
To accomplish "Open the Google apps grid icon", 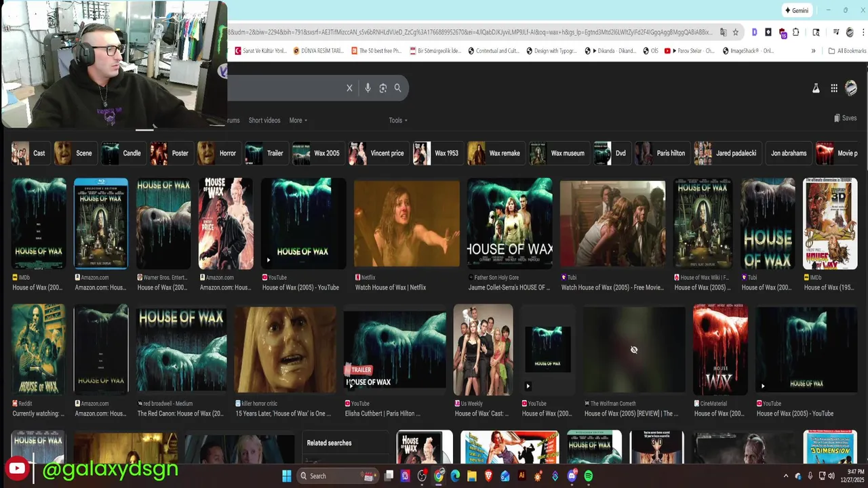I will click(x=834, y=88).
